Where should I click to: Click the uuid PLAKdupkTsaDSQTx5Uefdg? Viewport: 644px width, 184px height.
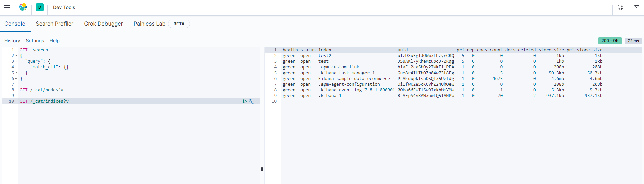pos(426,79)
